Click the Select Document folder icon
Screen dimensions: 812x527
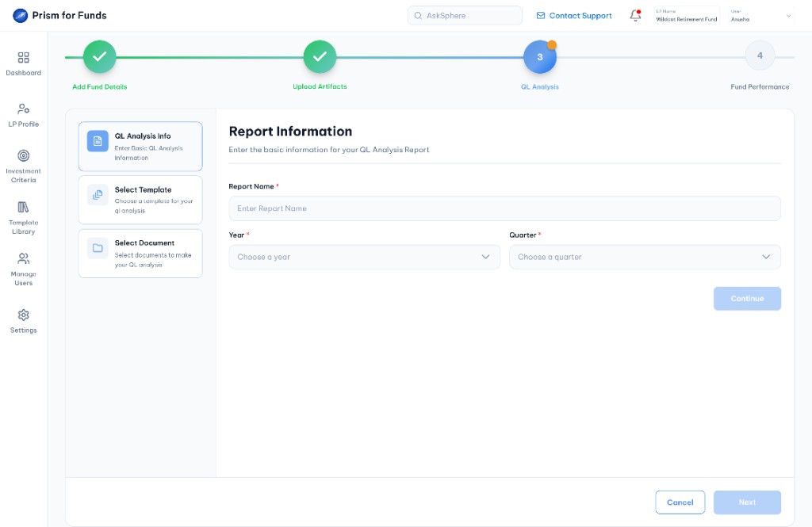pos(98,248)
